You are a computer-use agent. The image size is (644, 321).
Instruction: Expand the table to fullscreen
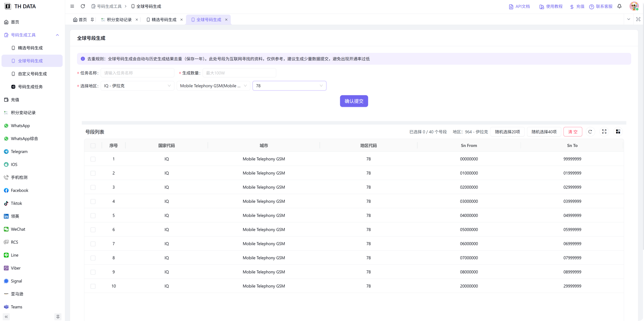(604, 132)
